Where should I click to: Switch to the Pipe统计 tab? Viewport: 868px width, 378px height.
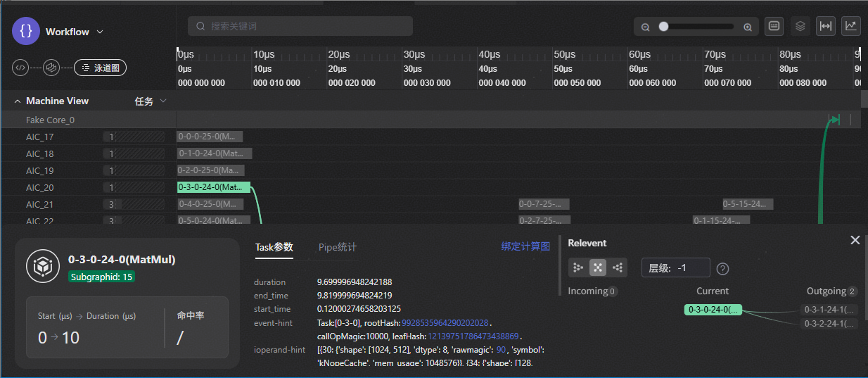tap(338, 247)
